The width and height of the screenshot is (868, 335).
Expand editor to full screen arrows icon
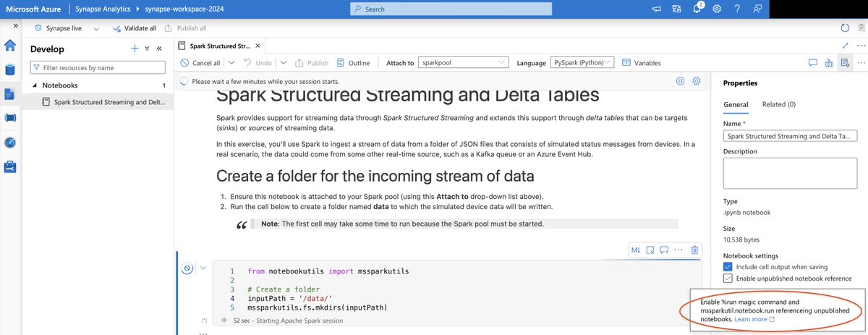coord(845,46)
